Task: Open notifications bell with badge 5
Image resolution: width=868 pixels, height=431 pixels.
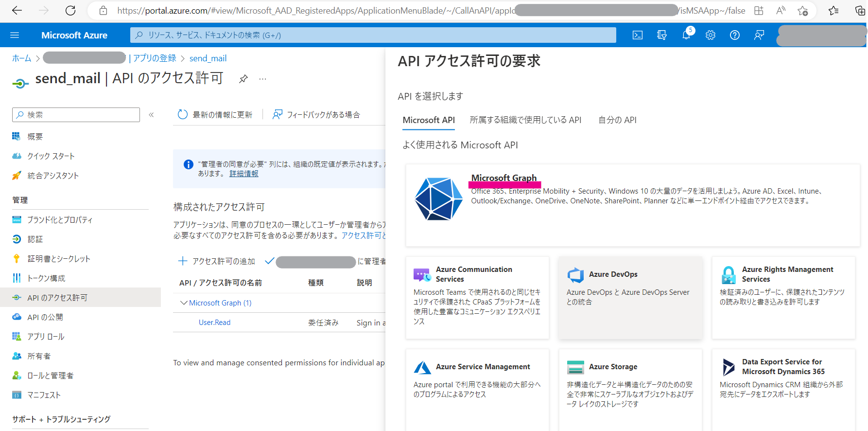Action: click(x=687, y=34)
